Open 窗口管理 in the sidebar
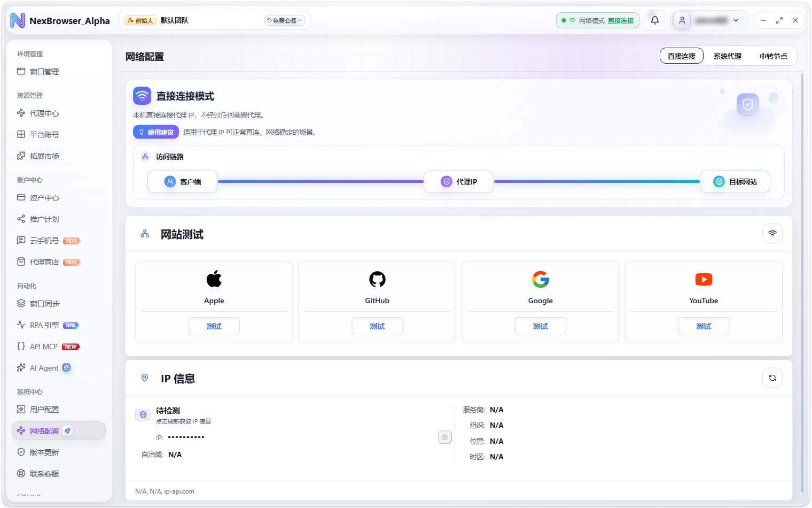This screenshot has height=508, width=812. (x=59, y=71)
